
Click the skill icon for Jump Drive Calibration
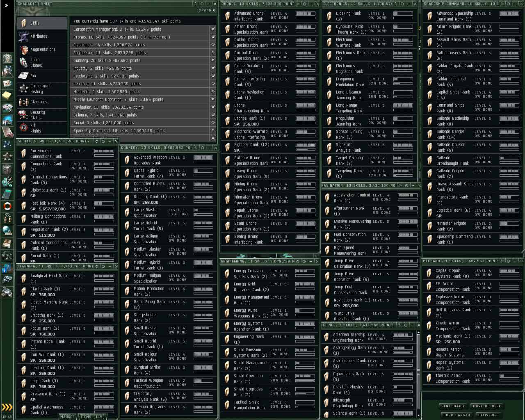(x=327, y=263)
